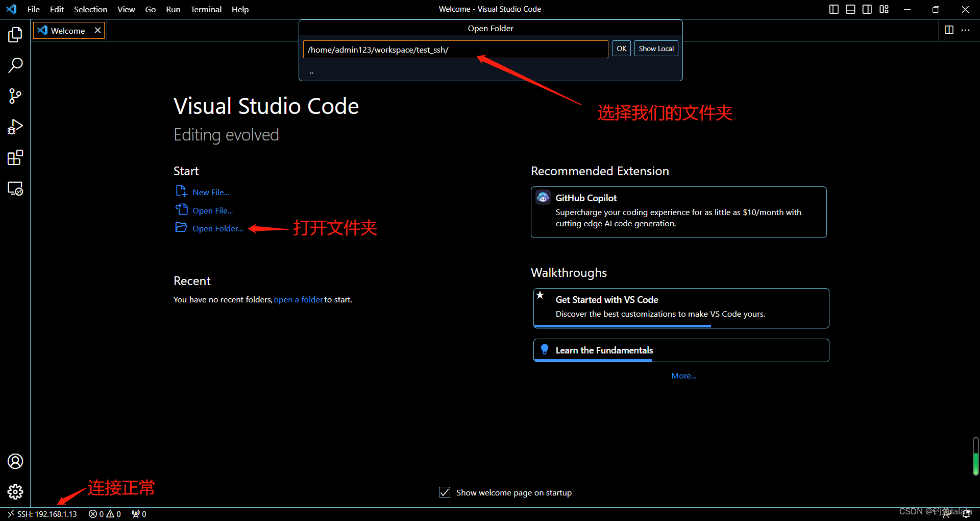This screenshot has height=521, width=980.
Task: Confirm the folder with OK button
Action: coord(621,49)
